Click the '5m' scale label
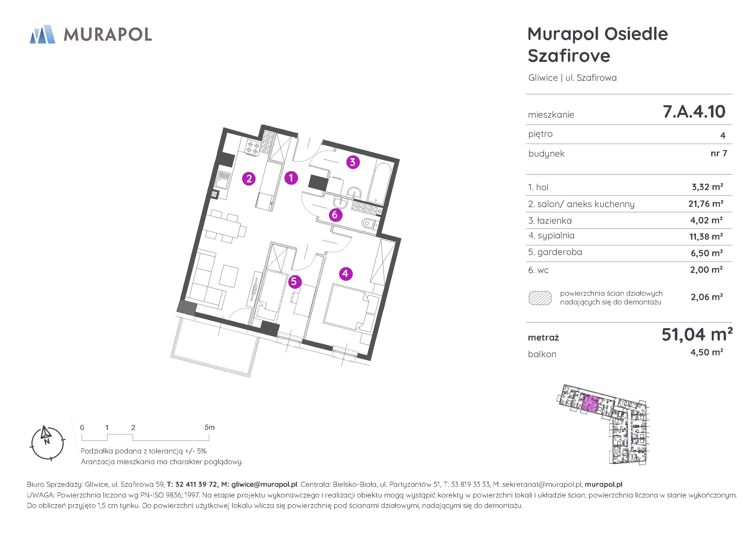Image resolution: width=756 pixels, height=535 pixels. (209, 427)
